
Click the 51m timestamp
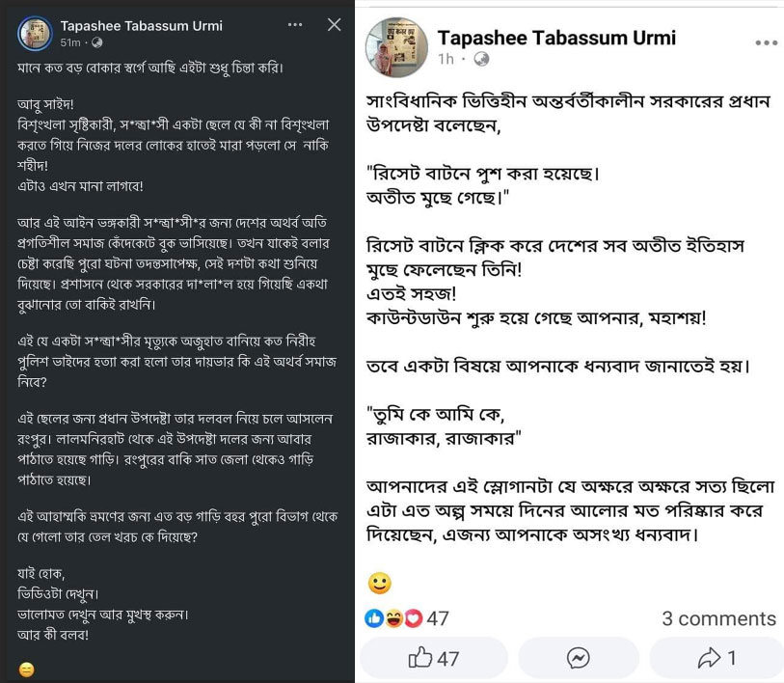70,43
